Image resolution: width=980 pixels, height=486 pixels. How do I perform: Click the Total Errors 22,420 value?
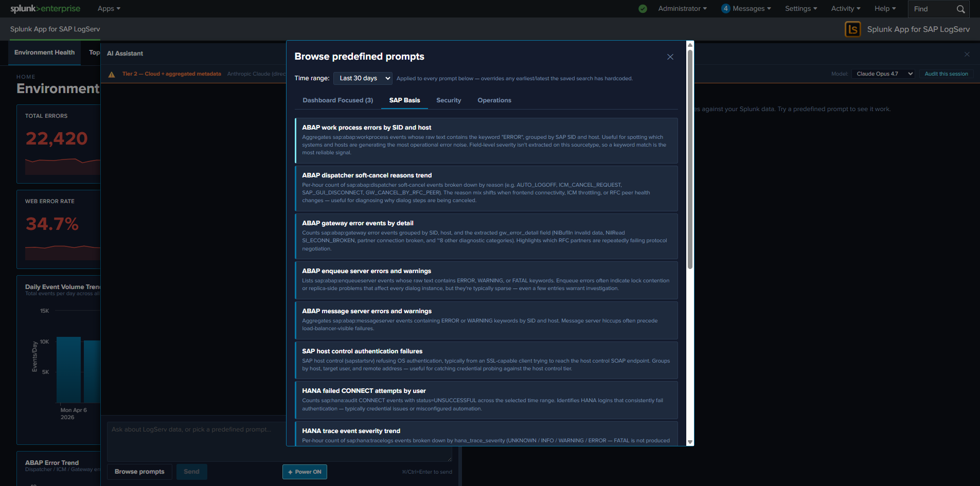57,138
